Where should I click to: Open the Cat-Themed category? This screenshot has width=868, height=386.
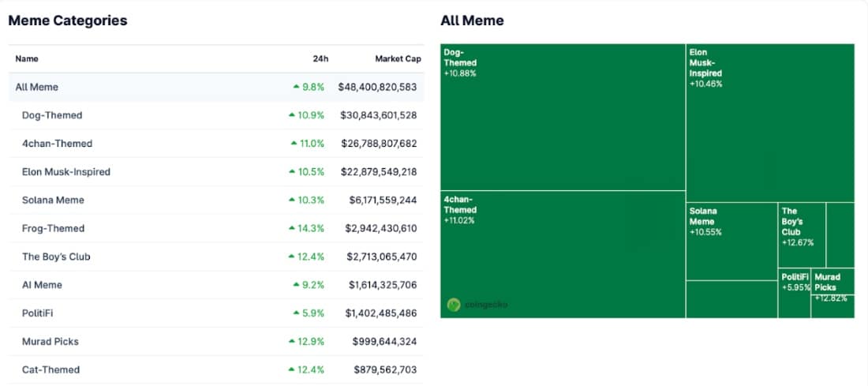[x=51, y=369]
